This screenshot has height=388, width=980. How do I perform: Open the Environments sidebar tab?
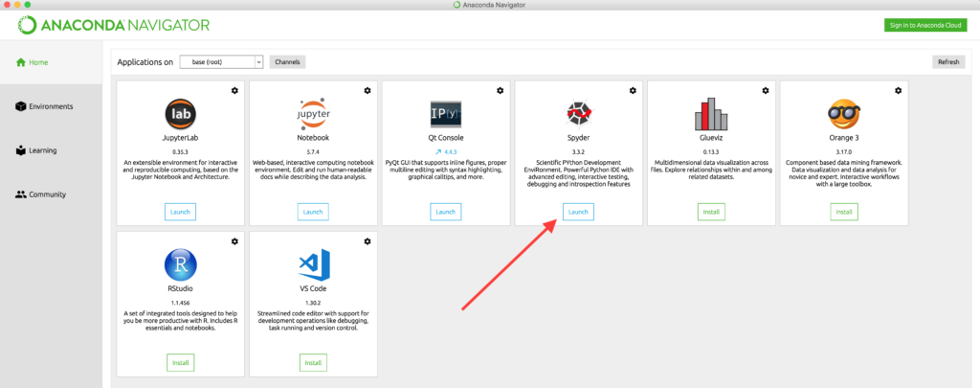coord(44,106)
